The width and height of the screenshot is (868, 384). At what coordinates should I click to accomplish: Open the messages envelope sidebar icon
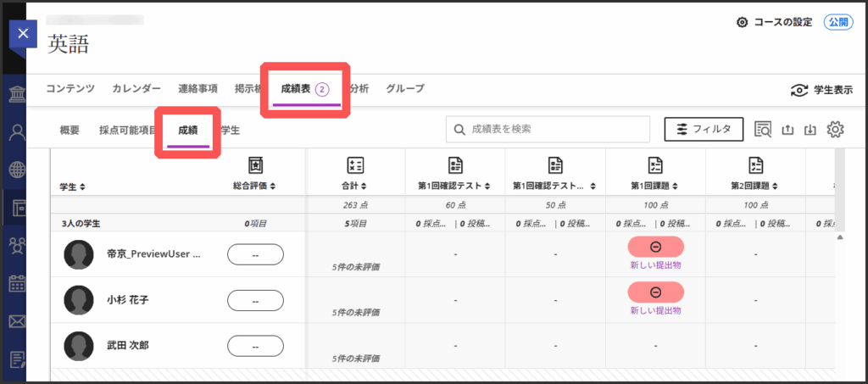(x=16, y=321)
